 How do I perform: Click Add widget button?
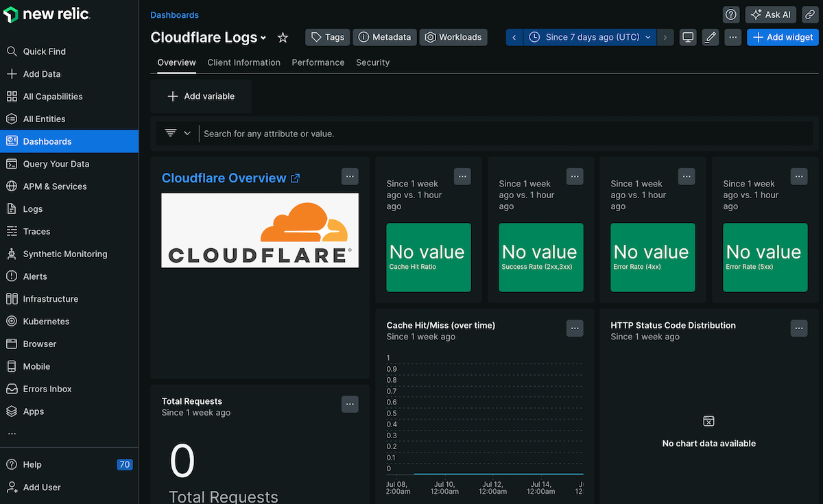[x=783, y=37]
